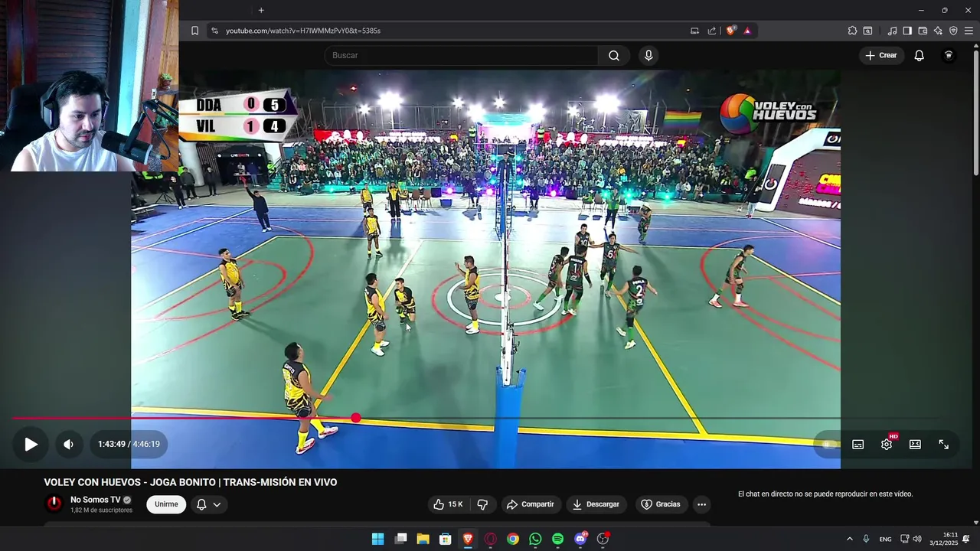Click the red playhead on the progress bar
The image size is (980, 551).
[356, 418]
